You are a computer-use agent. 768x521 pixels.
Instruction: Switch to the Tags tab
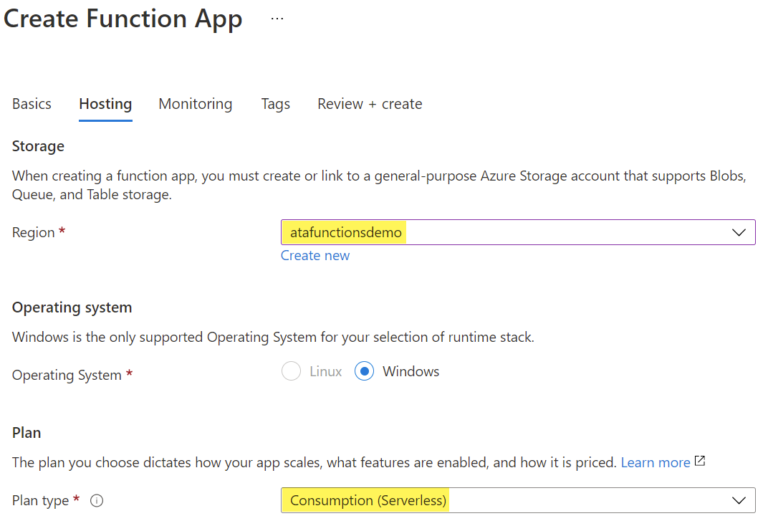tap(275, 104)
